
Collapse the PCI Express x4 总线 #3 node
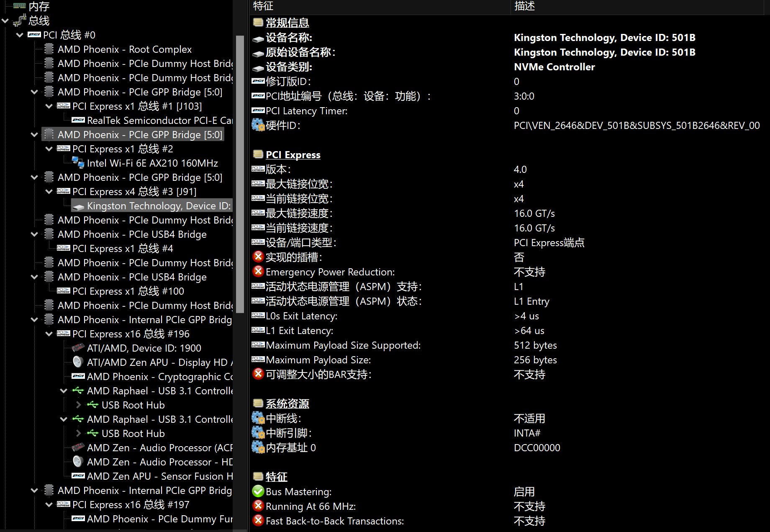pos(49,191)
